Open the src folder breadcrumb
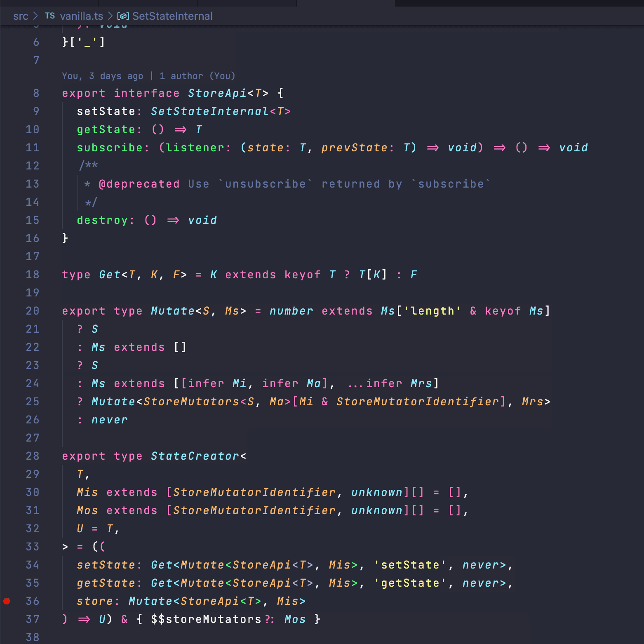This screenshot has width=644, height=644. [x=21, y=16]
